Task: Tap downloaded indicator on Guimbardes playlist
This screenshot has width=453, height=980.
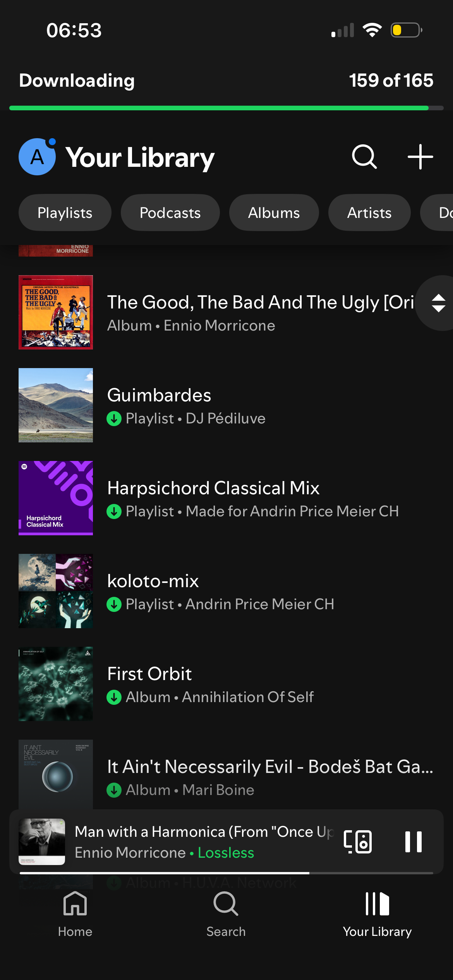Action: [114, 418]
